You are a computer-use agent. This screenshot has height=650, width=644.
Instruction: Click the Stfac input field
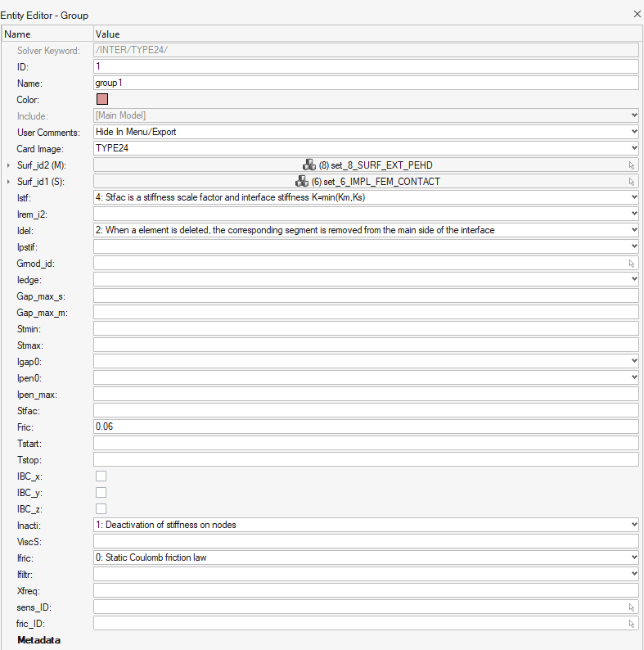tap(366, 410)
